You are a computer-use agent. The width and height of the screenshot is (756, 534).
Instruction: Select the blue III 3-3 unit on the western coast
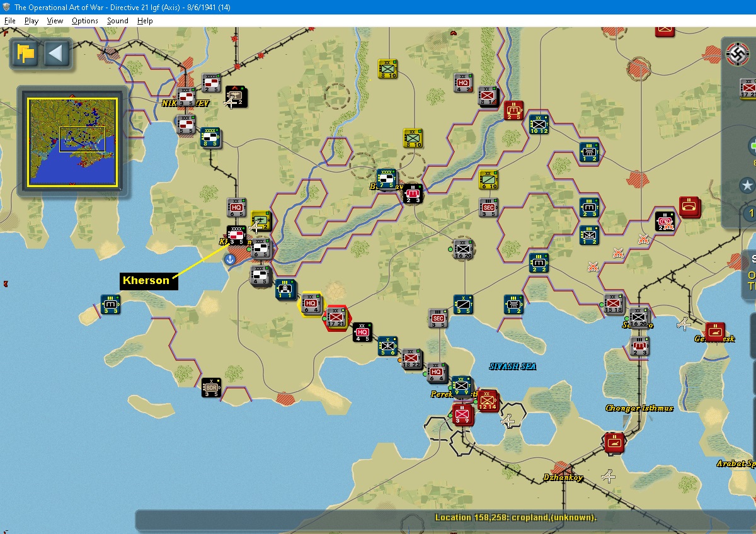110,304
